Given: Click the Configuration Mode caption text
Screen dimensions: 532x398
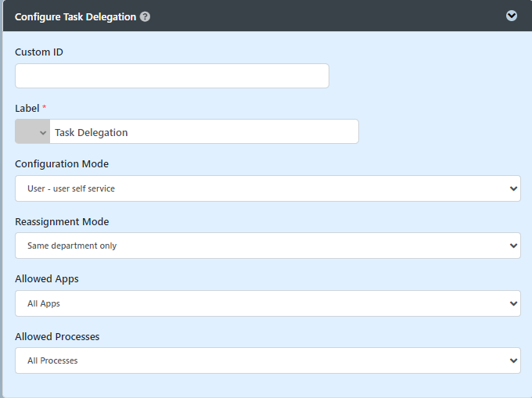Looking at the screenshot, I should (x=62, y=164).
